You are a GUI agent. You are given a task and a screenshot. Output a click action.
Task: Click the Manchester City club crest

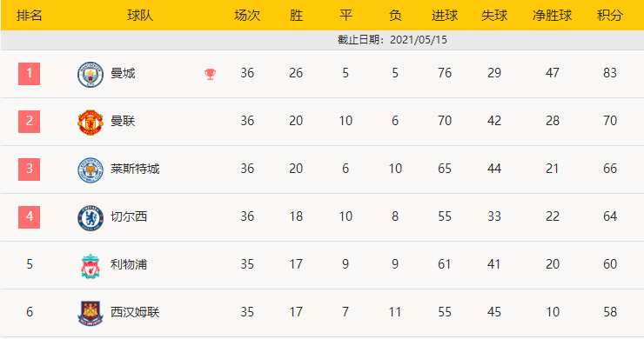click(x=91, y=74)
